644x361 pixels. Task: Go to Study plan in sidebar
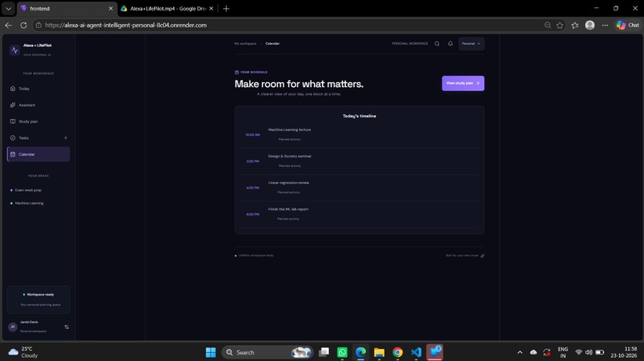(x=38, y=121)
